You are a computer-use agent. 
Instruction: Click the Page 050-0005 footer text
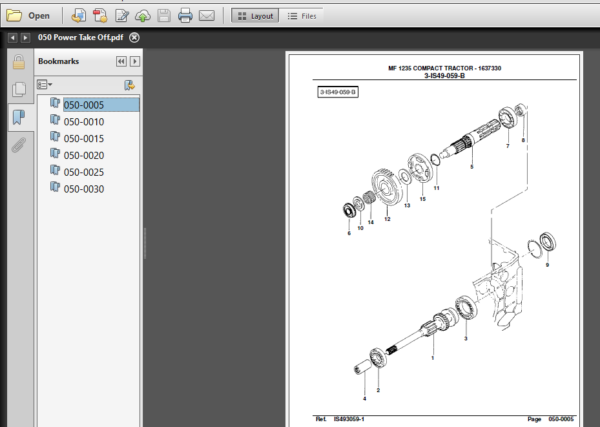[x=550, y=419]
